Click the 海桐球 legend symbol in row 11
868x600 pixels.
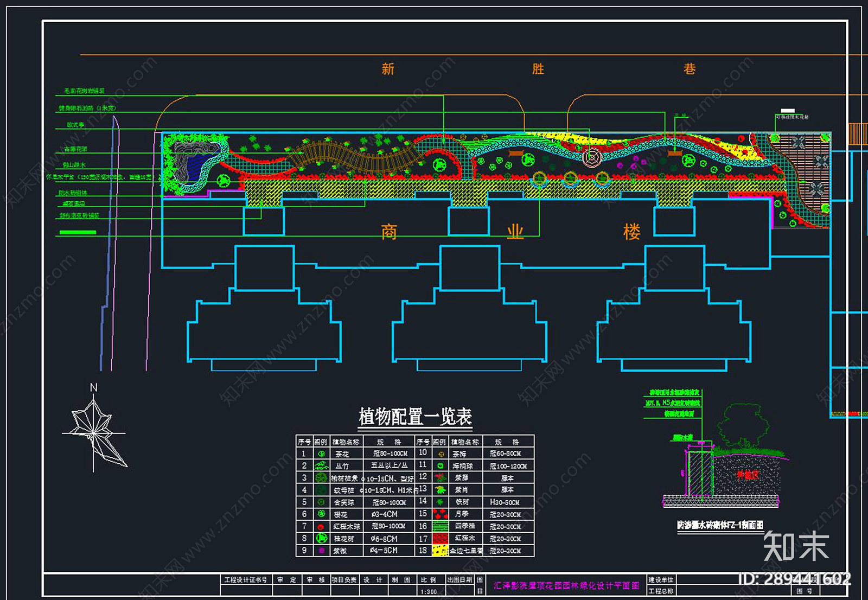pos(440,466)
